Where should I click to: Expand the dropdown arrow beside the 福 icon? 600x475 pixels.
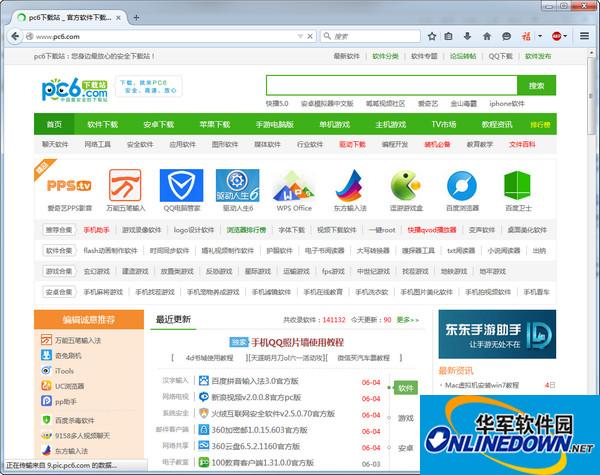tap(540, 36)
